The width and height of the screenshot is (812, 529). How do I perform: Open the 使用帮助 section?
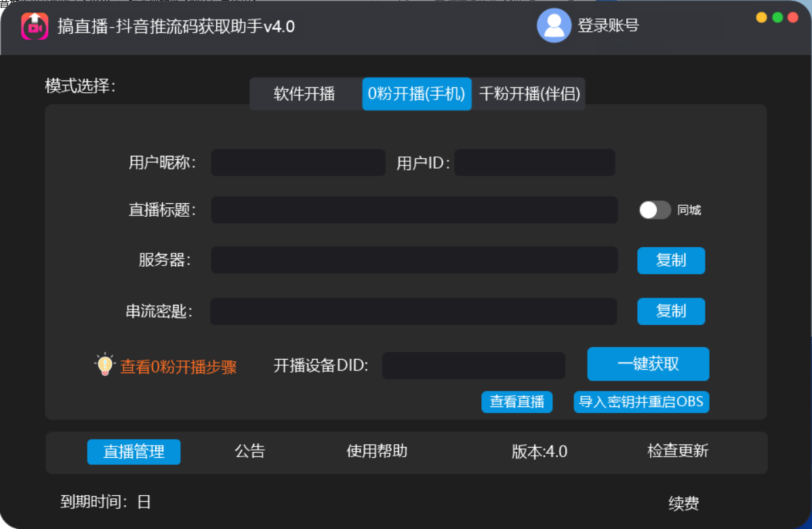click(376, 452)
